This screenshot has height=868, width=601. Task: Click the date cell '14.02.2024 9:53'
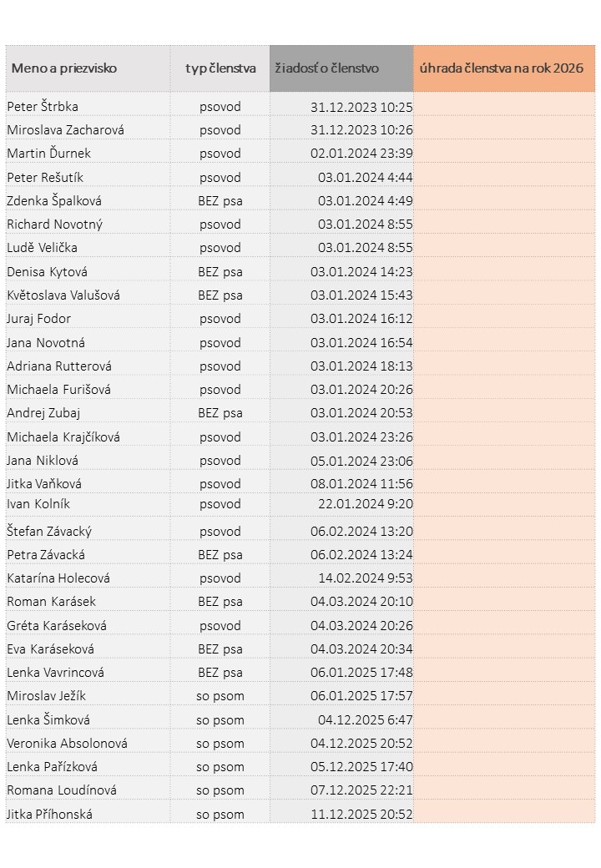click(x=365, y=578)
